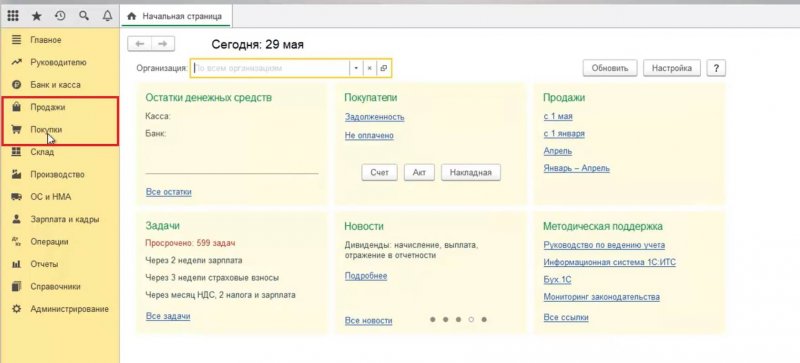The image size is (800, 363).
Task: Open Favorites star icon
Action: click(37, 16)
